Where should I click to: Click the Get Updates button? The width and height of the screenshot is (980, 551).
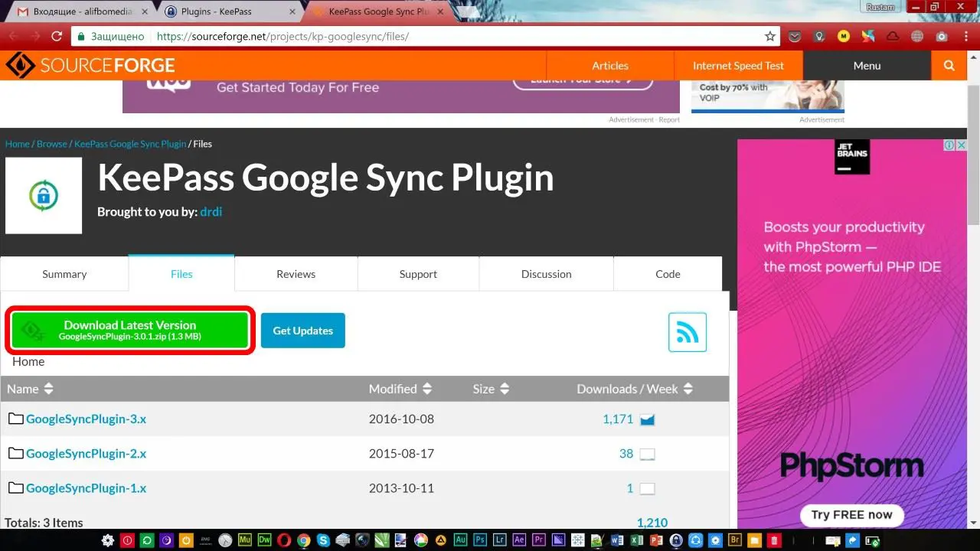coord(303,331)
